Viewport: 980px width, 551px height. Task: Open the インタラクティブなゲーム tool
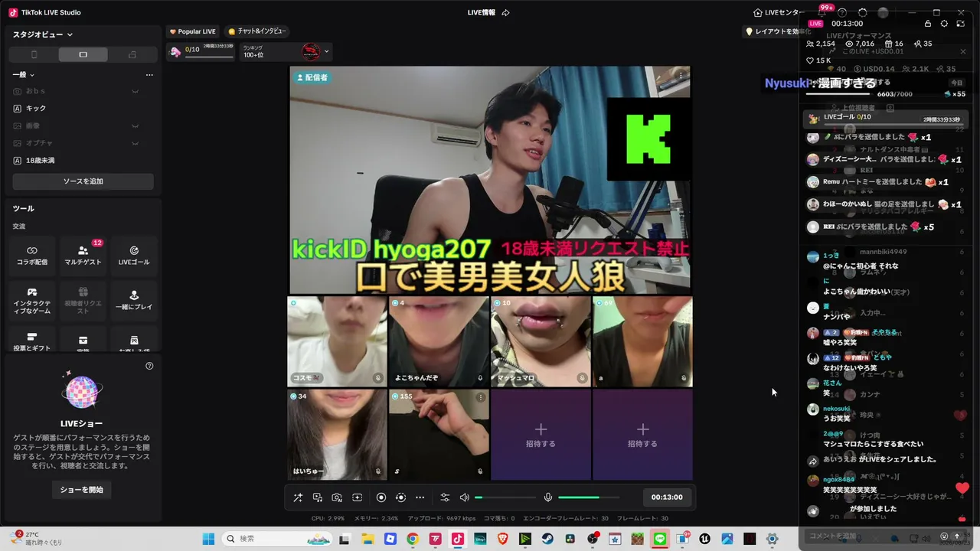(32, 300)
